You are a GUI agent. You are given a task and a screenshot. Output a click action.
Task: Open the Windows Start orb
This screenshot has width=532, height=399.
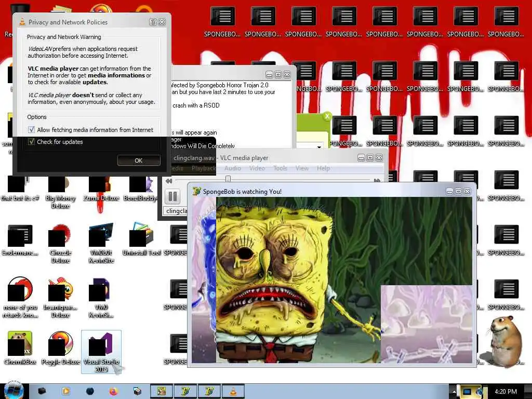[14, 391]
